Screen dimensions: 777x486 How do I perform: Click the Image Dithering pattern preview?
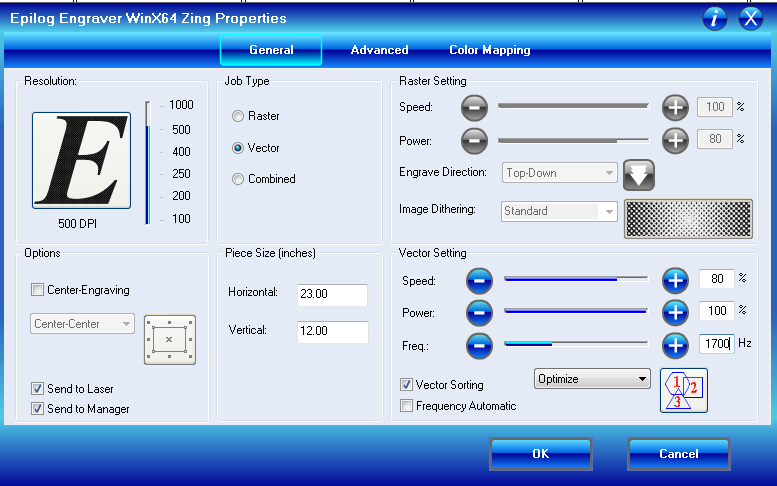[688, 218]
